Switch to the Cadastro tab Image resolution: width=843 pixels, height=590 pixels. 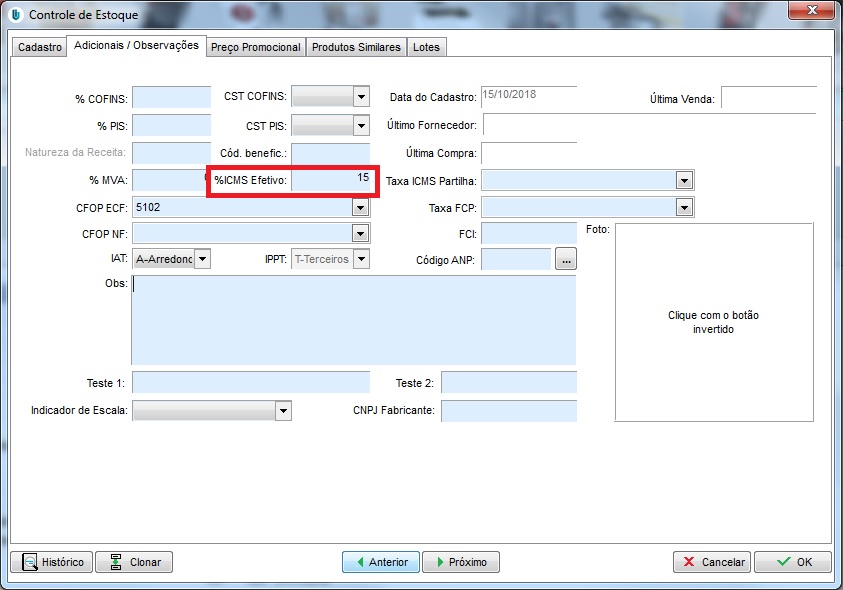point(40,47)
